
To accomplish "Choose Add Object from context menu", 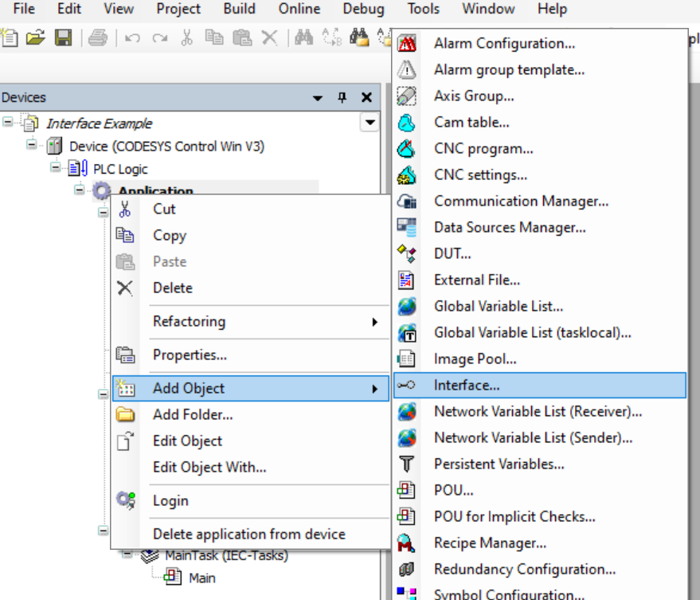I will click(250, 388).
